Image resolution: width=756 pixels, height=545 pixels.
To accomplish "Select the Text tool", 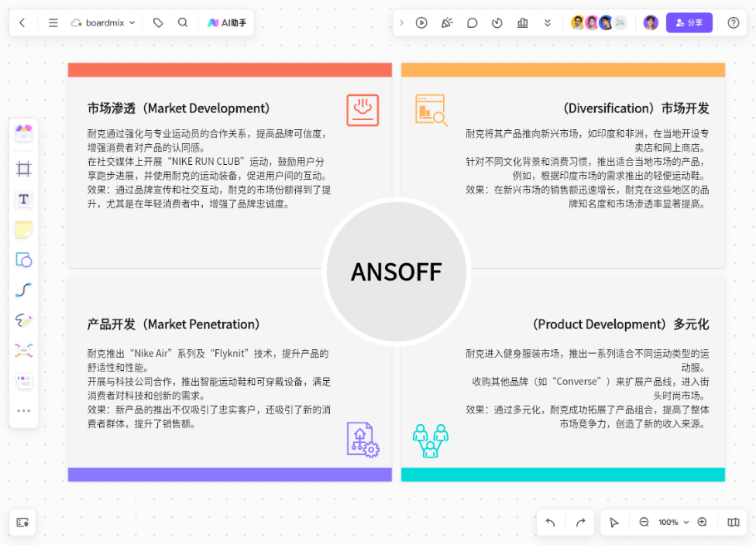I will pyautogui.click(x=23, y=199).
